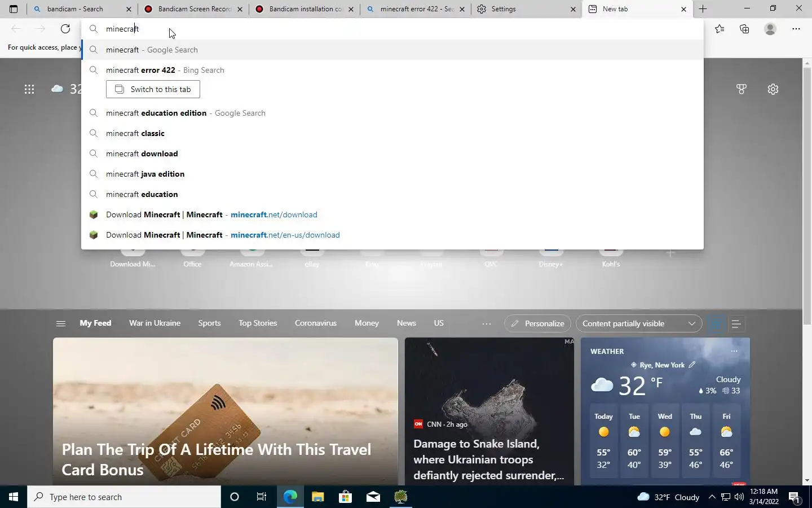Open Cortana circle icon on taskbar
812x508 pixels.
point(235,497)
